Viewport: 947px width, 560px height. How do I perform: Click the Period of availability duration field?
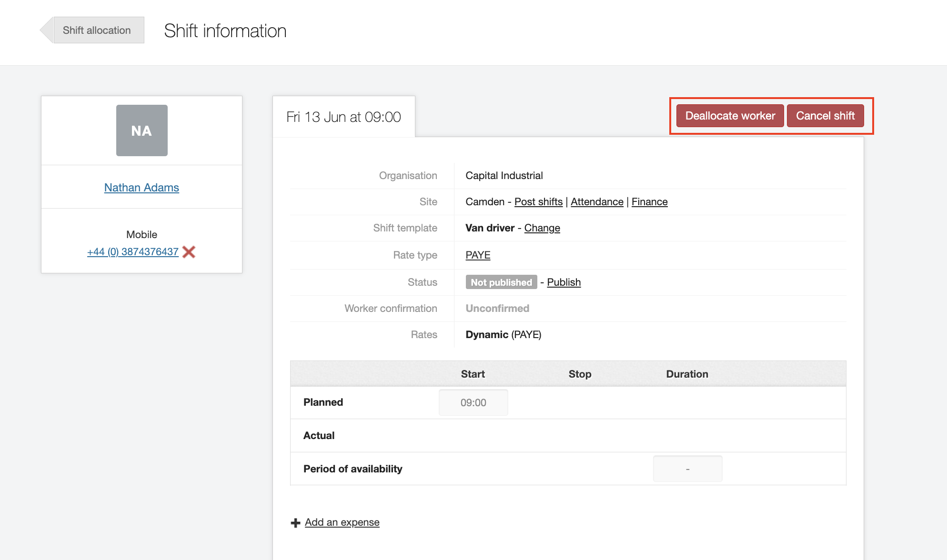(687, 469)
